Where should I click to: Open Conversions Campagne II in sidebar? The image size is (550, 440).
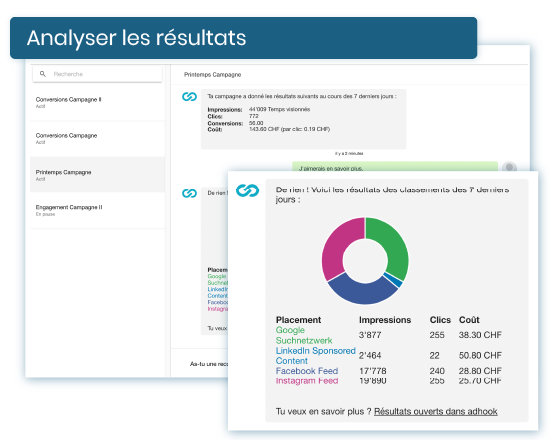97,103
